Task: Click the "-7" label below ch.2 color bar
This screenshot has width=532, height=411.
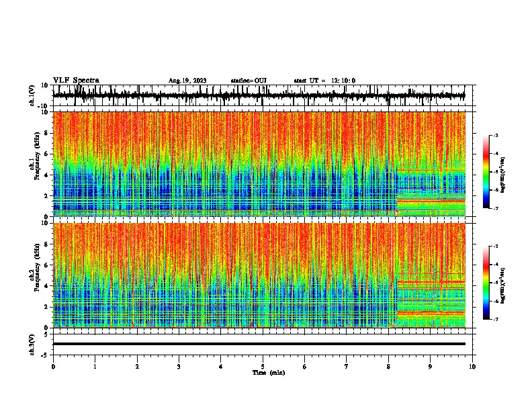Action: coord(496,320)
